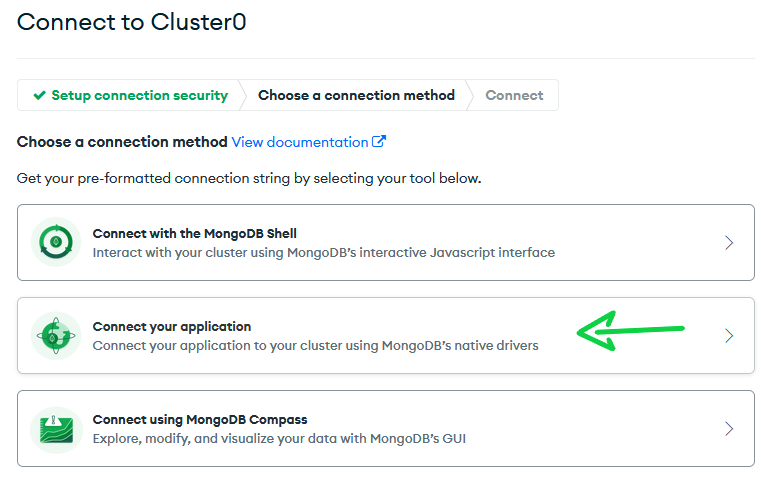Expand Connect your application chevron
761x482 pixels.
coord(728,336)
